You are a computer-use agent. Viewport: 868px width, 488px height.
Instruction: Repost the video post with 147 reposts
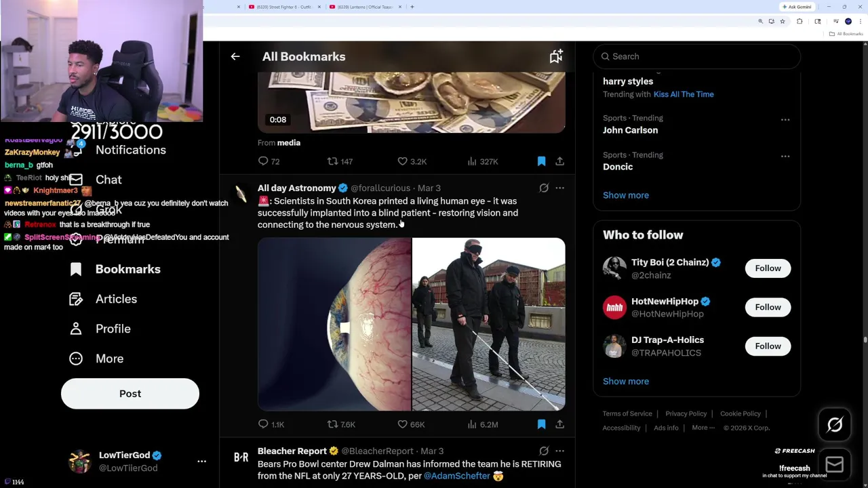[340, 161]
